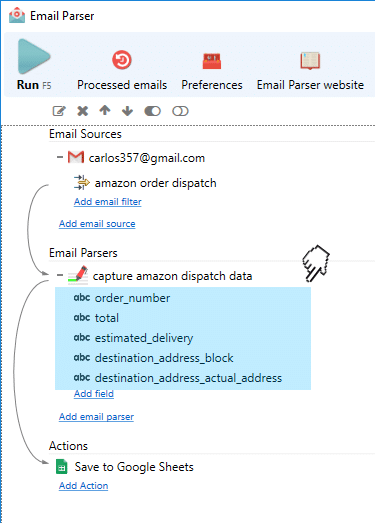This screenshot has height=523, width=375.
Task: Select the destination_address_block field
Action: click(164, 358)
